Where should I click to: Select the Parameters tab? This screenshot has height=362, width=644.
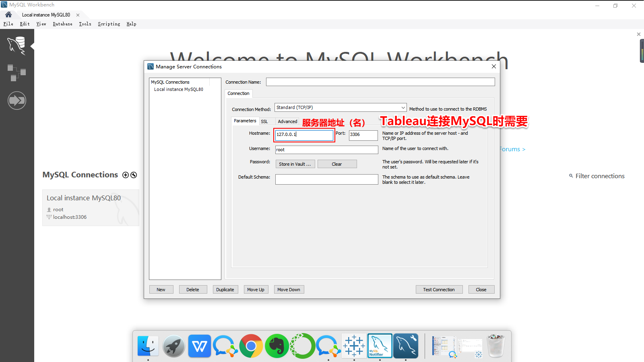point(245,121)
